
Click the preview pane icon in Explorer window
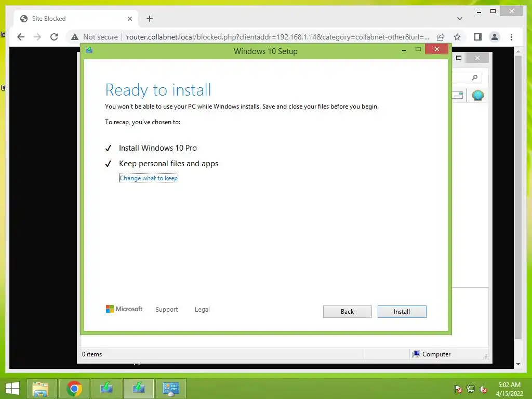(x=458, y=96)
